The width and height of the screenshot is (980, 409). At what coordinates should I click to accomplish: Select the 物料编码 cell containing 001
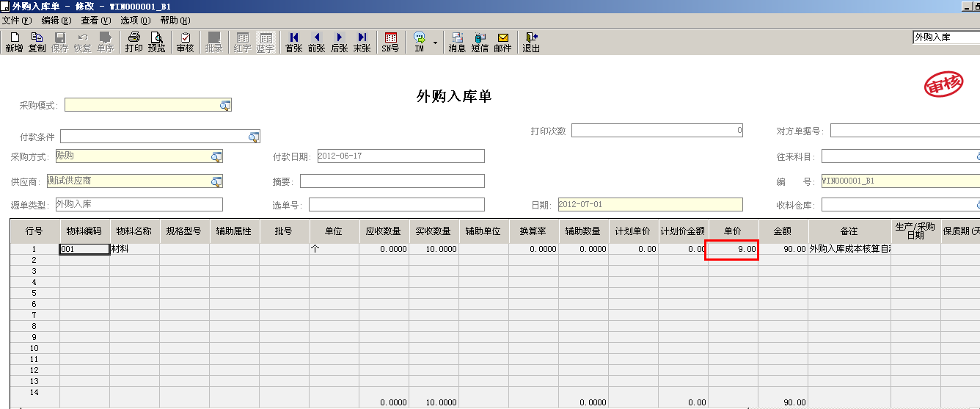[x=84, y=249]
